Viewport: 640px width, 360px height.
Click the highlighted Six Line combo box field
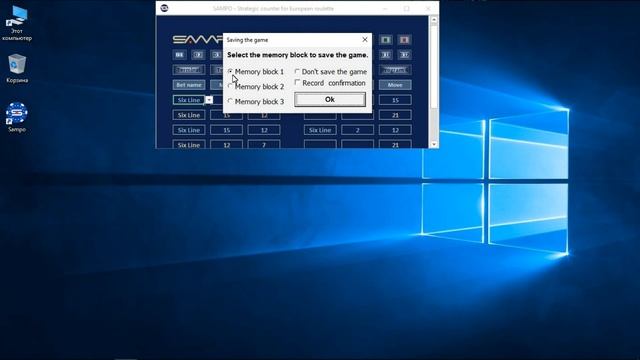(189, 100)
